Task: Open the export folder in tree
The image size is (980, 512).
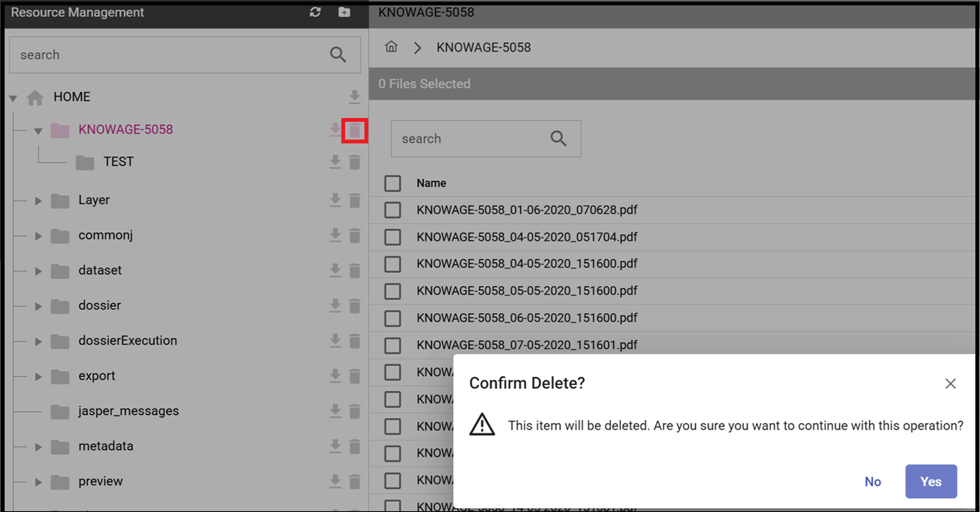Action: click(97, 376)
